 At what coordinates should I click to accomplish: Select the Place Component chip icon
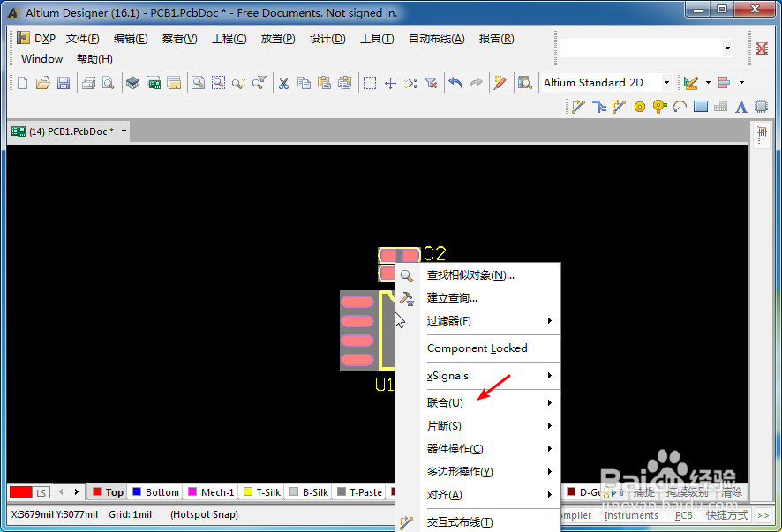[761, 107]
